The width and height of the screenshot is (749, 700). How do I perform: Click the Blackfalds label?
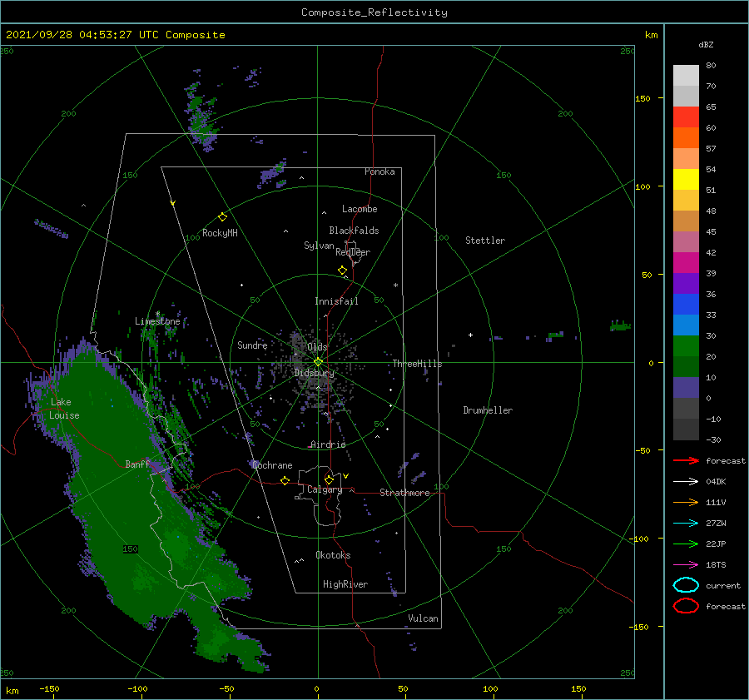354,231
